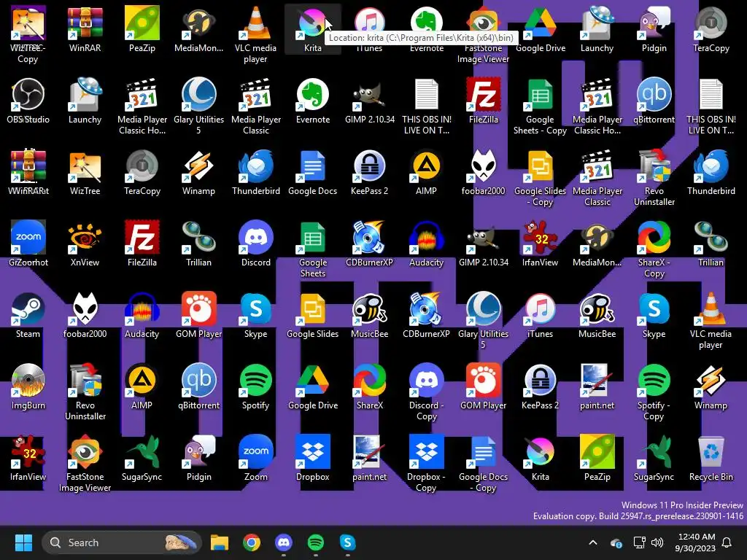Open the Windows Start menu
Viewport: 747px width, 560px height.
pos(23,542)
